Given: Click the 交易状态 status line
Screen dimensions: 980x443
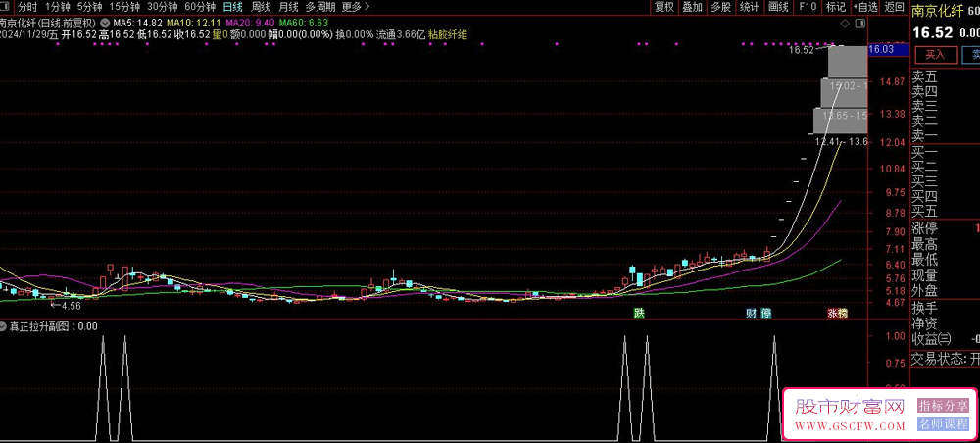Looking at the screenshot, I should coord(946,360).
